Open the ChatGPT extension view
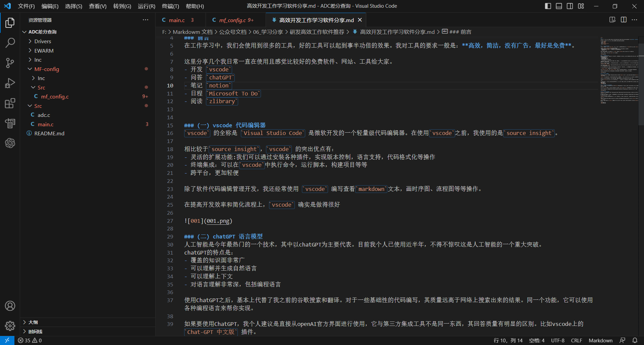This screenshot has height=345, width=644. (x=10, y=143)
